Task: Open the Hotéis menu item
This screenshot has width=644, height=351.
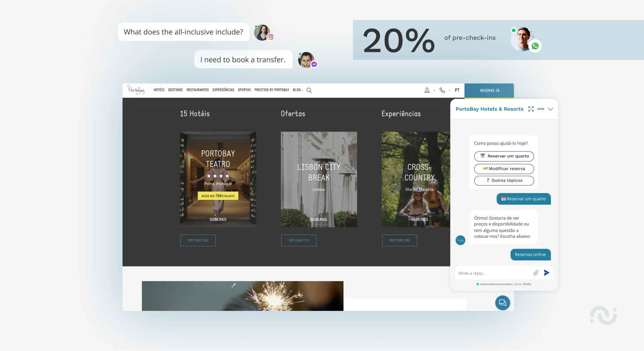Action: [x=159, y=90]
